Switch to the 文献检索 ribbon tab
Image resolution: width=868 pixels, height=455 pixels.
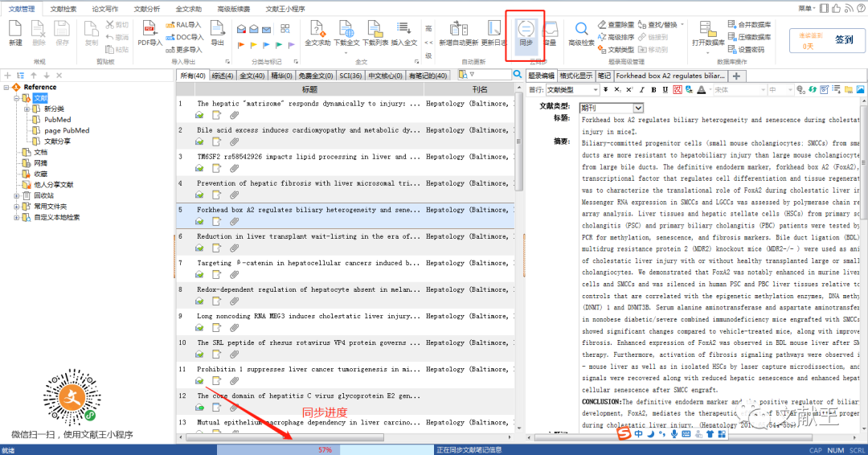point(63,9)
